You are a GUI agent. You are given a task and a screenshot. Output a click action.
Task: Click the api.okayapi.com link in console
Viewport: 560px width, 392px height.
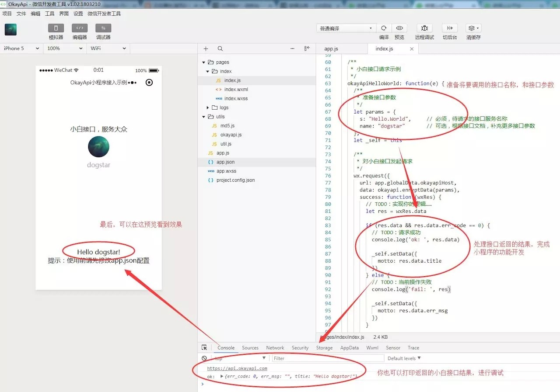237,368
